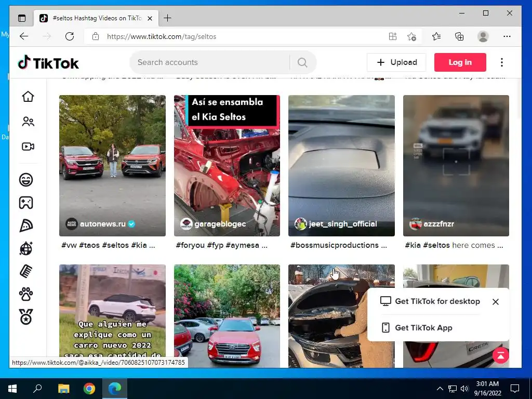Screen dimensions: 532x399
Task: Click the red scroll-to-top button
Action: 500,355
